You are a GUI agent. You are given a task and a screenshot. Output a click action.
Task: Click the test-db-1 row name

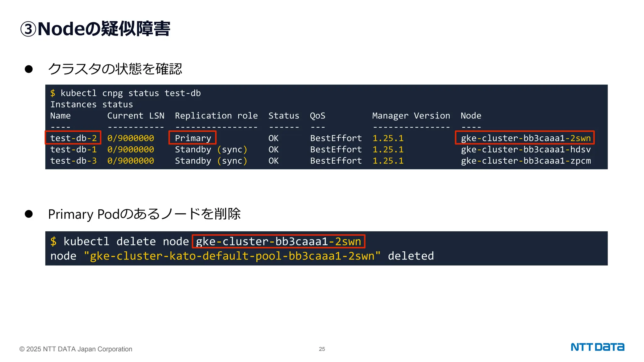tap(73, 150)
